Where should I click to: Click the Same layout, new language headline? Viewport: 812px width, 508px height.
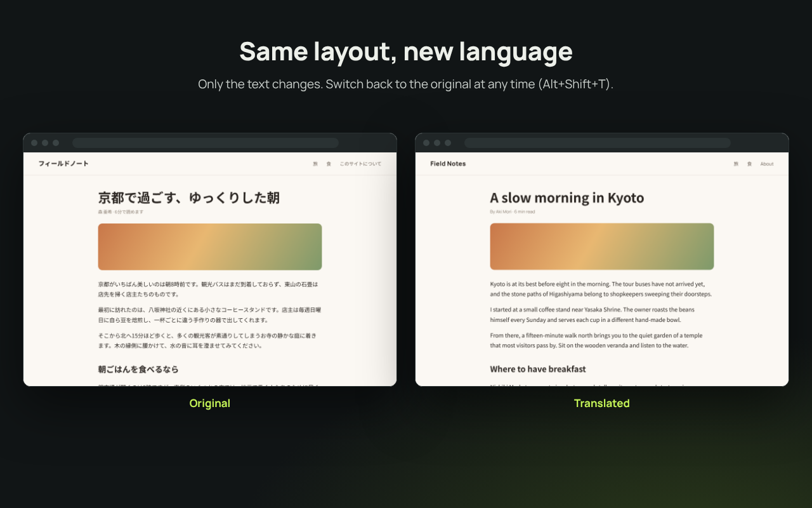pyautogui.click(x=406, y=51)
